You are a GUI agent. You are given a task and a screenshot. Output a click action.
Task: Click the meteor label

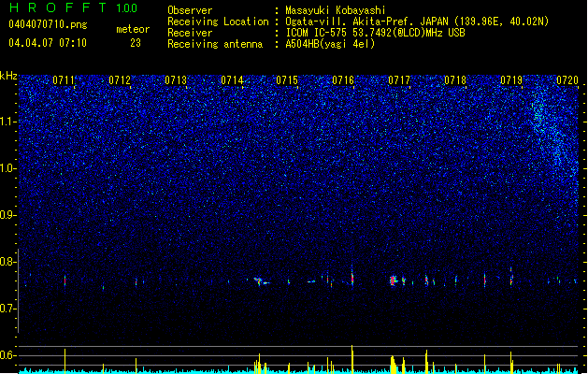tap(133, 29)
